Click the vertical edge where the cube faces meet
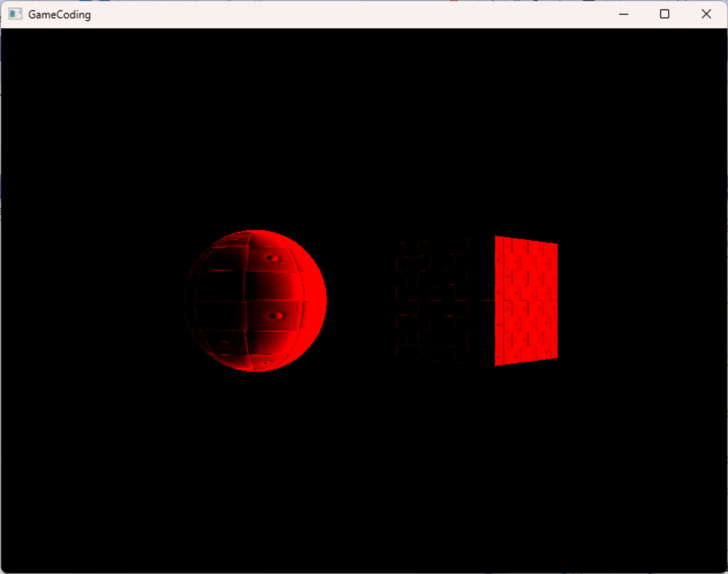Image resolution: width=728 pixels, height=574 pixels. coord(495,300)
